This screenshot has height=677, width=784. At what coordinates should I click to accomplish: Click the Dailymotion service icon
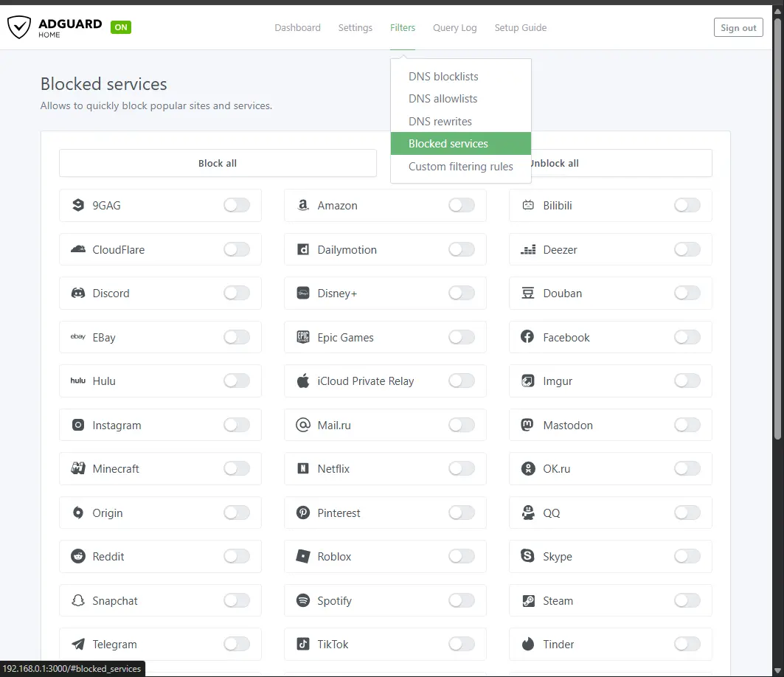[303, 249]
